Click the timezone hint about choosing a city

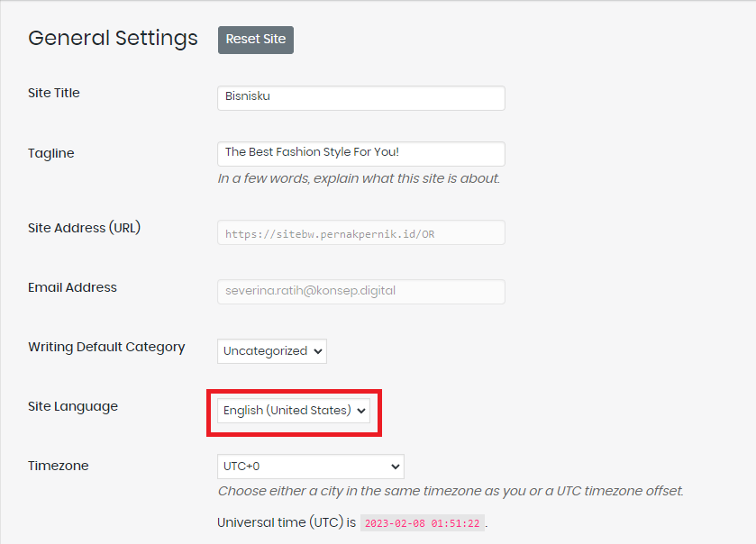point(451,492)
